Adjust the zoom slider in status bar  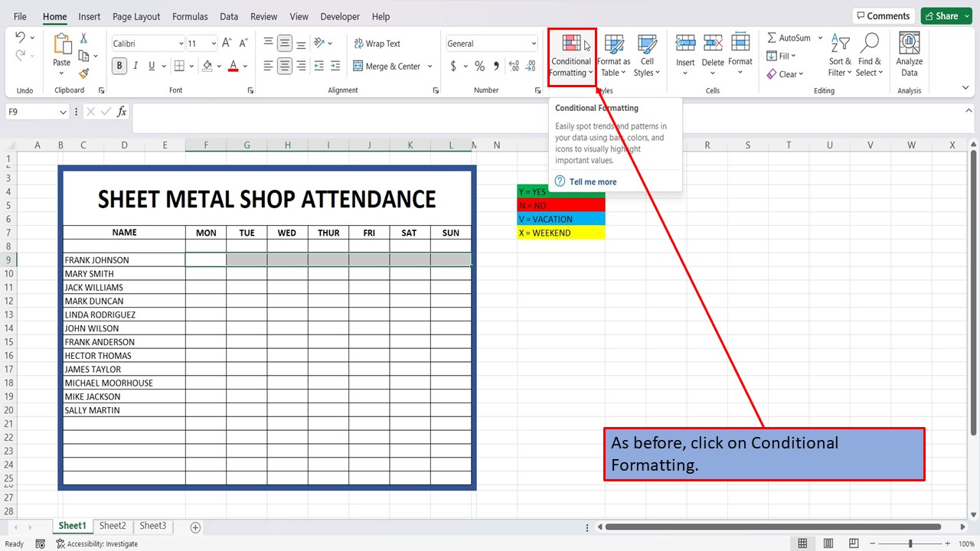910,543
